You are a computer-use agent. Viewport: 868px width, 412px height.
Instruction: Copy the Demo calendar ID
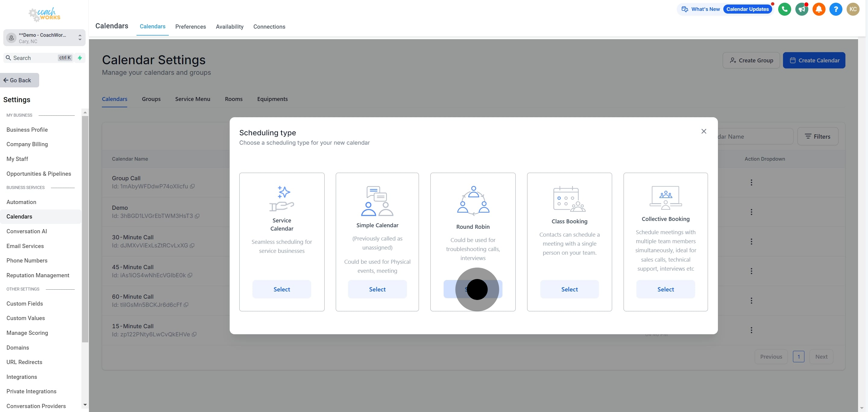coord(197,216)
